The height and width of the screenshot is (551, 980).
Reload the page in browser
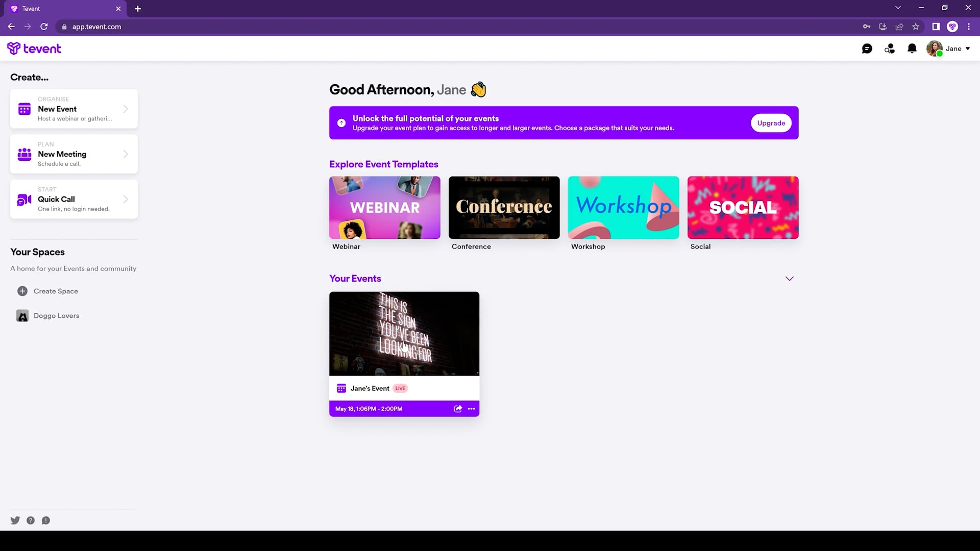(44, 27)
